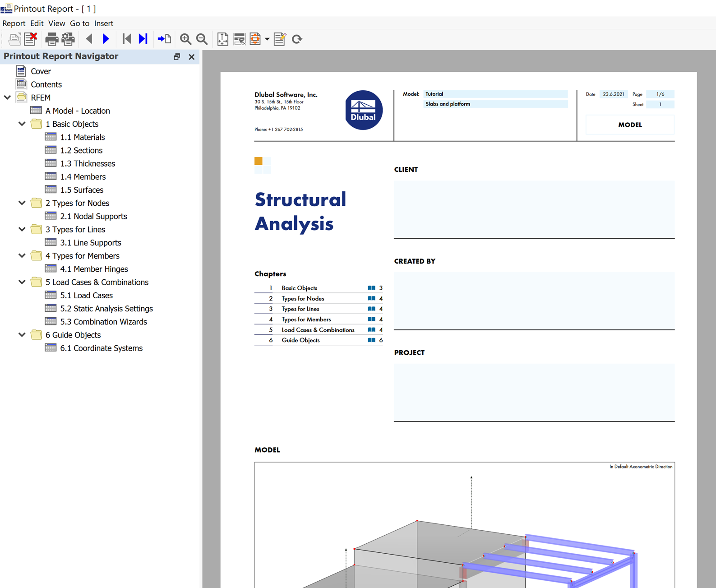Collapse the 1 Basic Objects folder
This screenshot has width=716, height=588.
click(22, 124)
